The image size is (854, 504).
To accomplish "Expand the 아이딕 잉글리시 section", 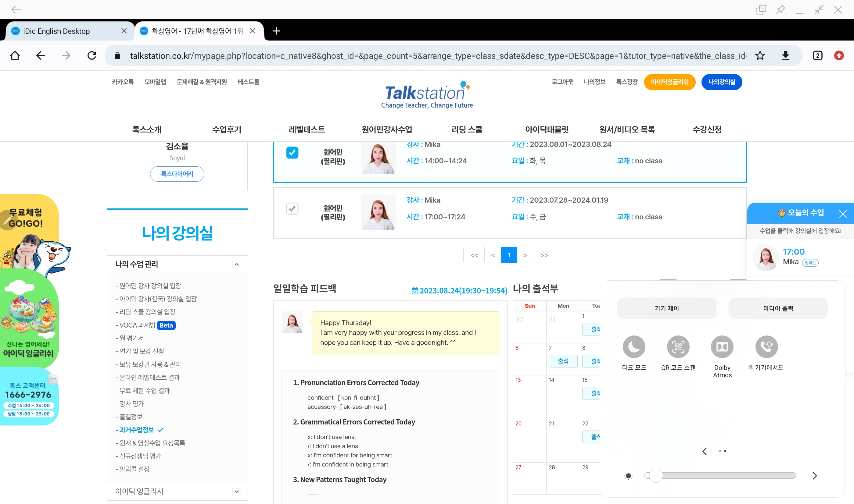I will pyautogui.click(x=236, y=492).
